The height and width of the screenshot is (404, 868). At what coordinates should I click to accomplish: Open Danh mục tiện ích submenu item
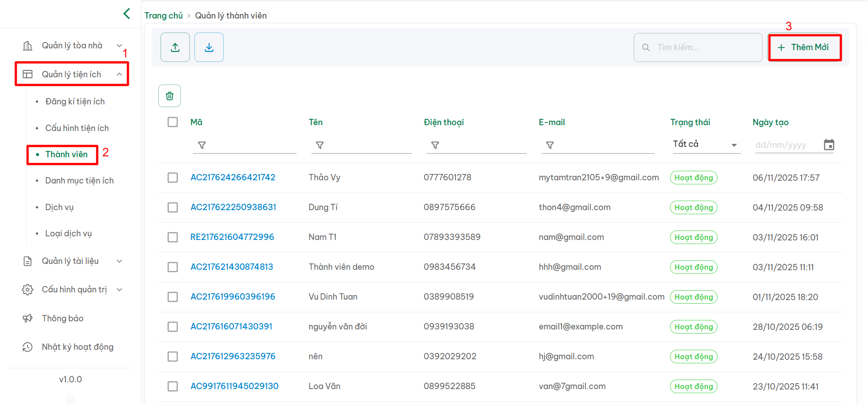[x=80, y=181]
